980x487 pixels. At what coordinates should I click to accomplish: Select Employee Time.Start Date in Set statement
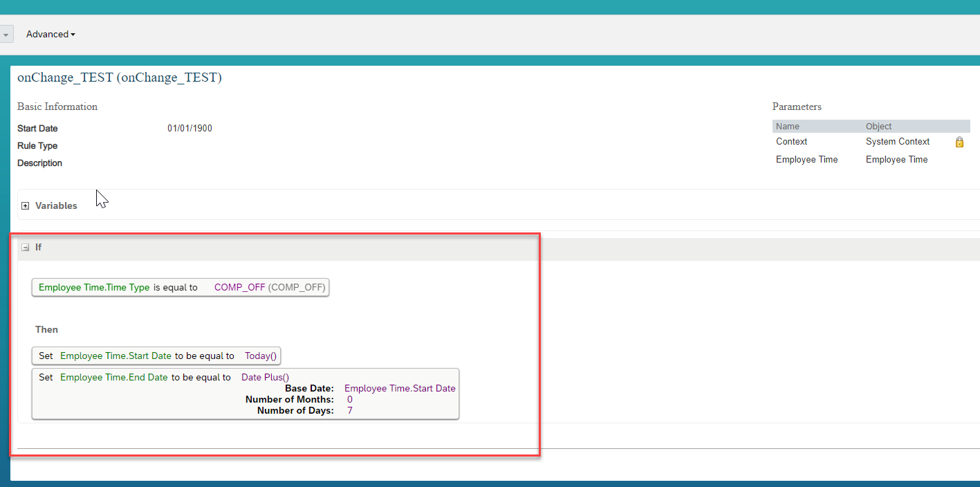115,356
